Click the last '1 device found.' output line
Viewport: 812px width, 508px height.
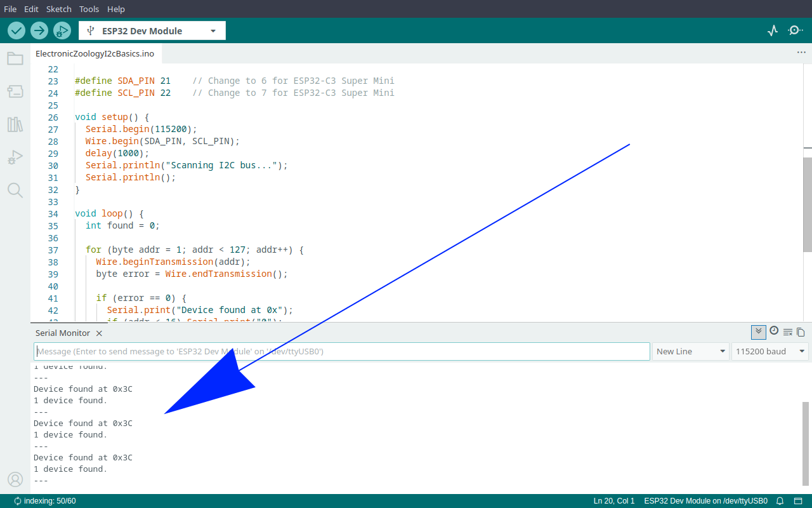70,469
